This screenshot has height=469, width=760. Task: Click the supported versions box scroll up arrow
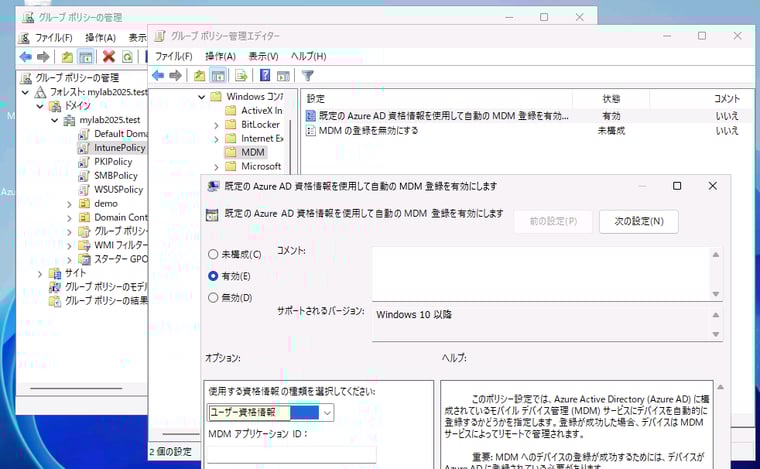click(716, 315)
